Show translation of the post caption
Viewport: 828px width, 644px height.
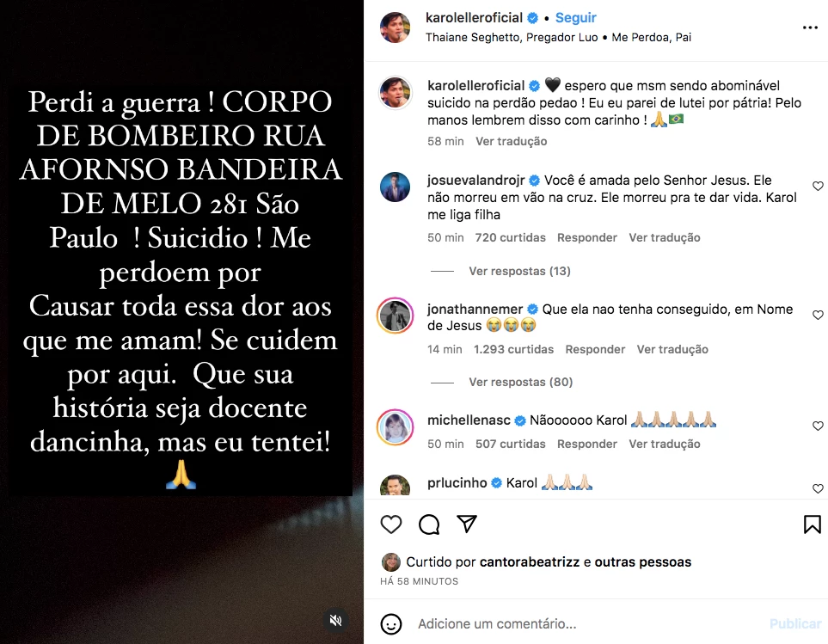point(512,142)
